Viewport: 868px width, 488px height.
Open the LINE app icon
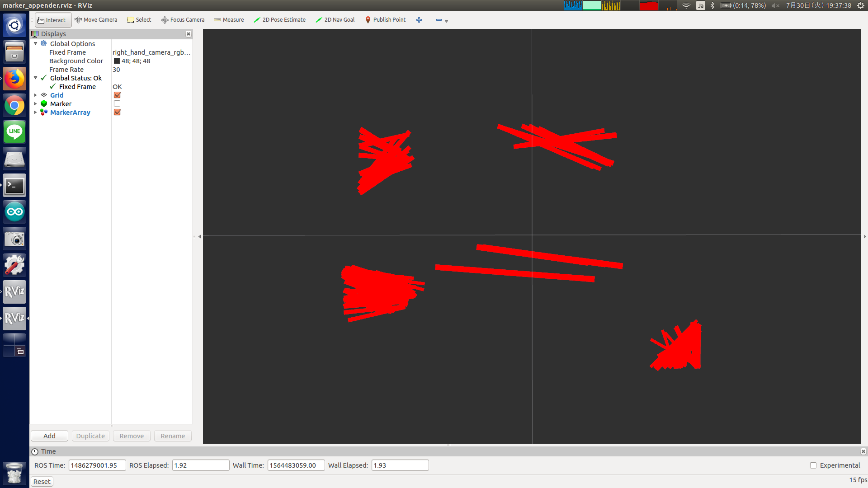pyautogui.click(x=14, y=132)
